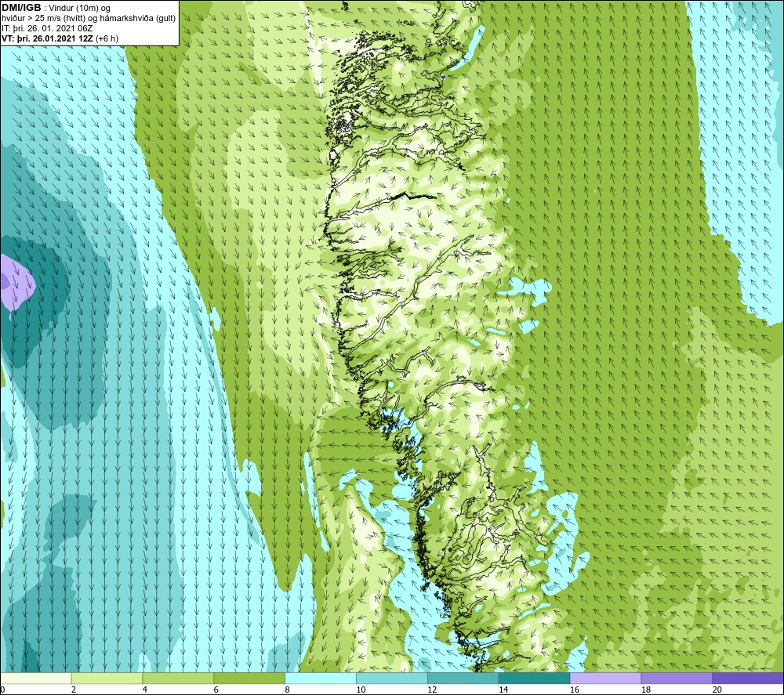
Task: Click the 8–10 m/s light cyan swatch
Action: (321, 678)
